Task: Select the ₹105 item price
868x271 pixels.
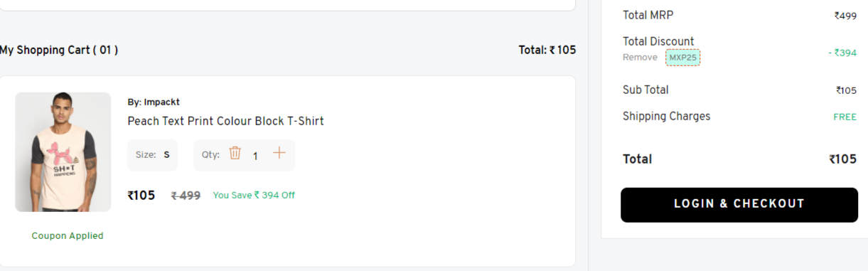Action: click(141, 195)
